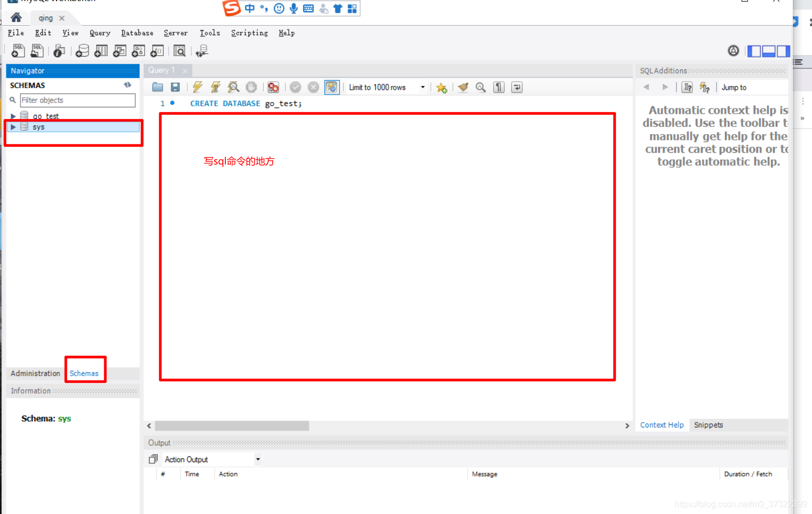Execute the statement under the cursor
This screenshot has width=812, height=514.
coord(215,87)
